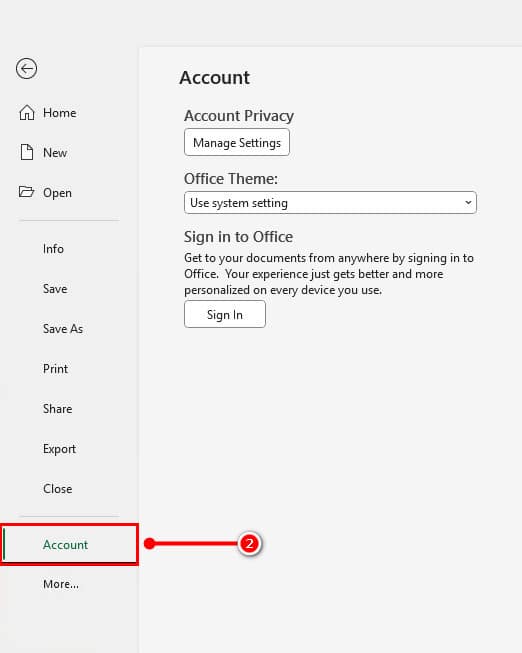The image size is (522, 653).
Task: Open the Print page
Action: coord(55,369)
